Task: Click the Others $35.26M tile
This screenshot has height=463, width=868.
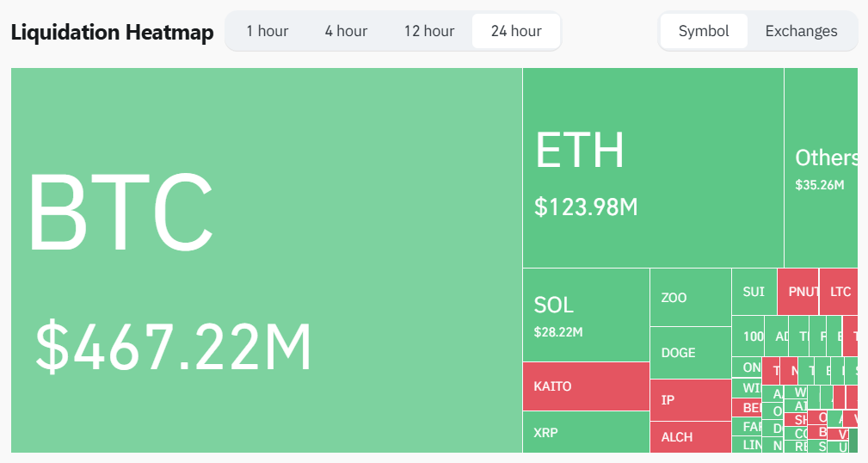Action: coord(821,168)
